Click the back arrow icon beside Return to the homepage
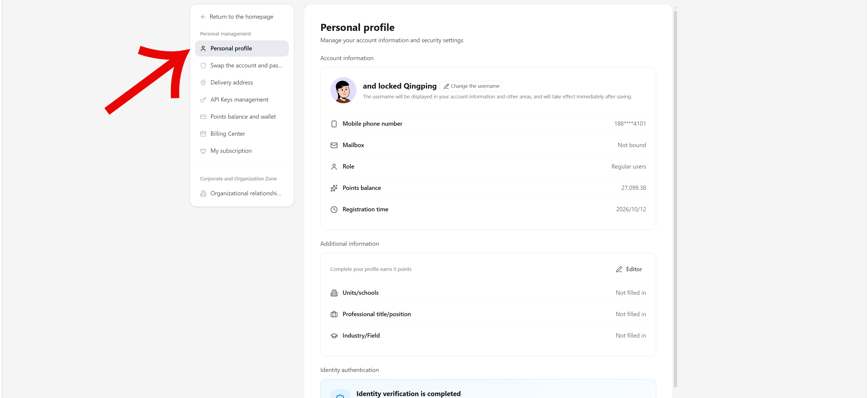The height and width of the screenshot is (398, 868). click(203, 17)
